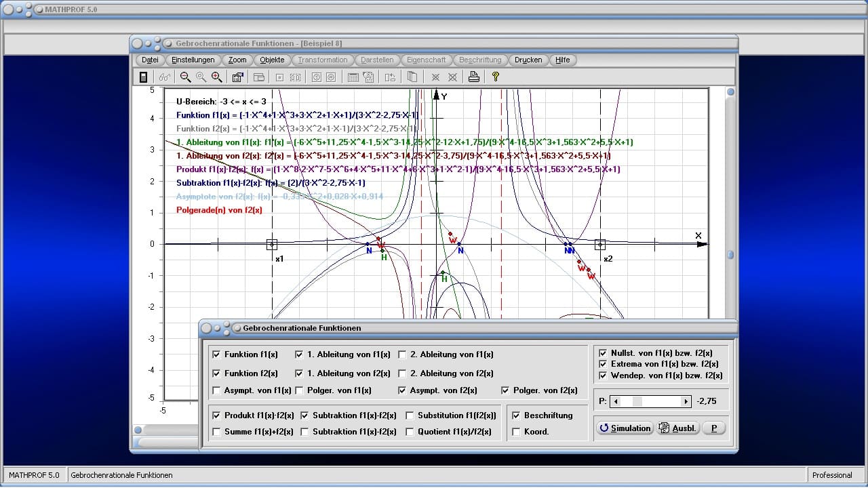
Task: Open the value table icon
Action: click(353, 77)
